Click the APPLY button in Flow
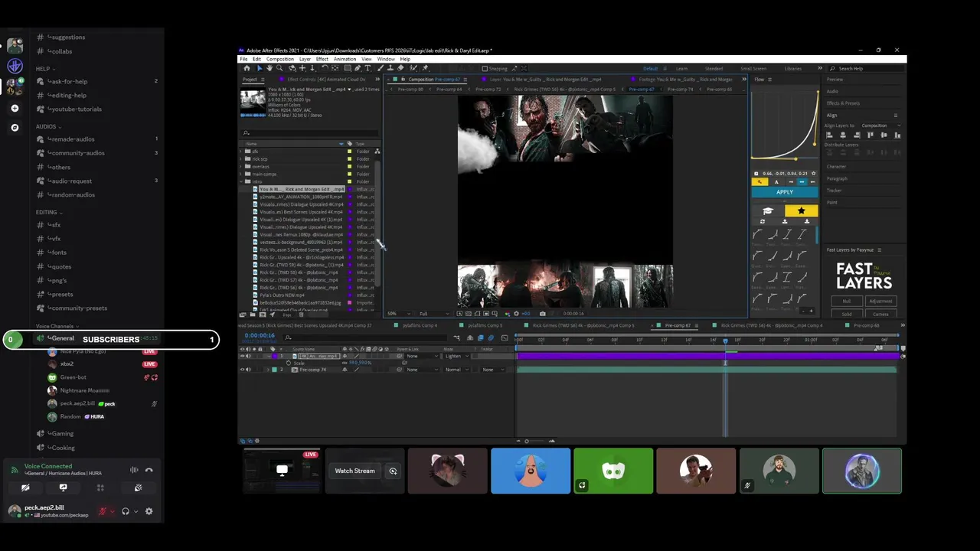 coord(785,192)
